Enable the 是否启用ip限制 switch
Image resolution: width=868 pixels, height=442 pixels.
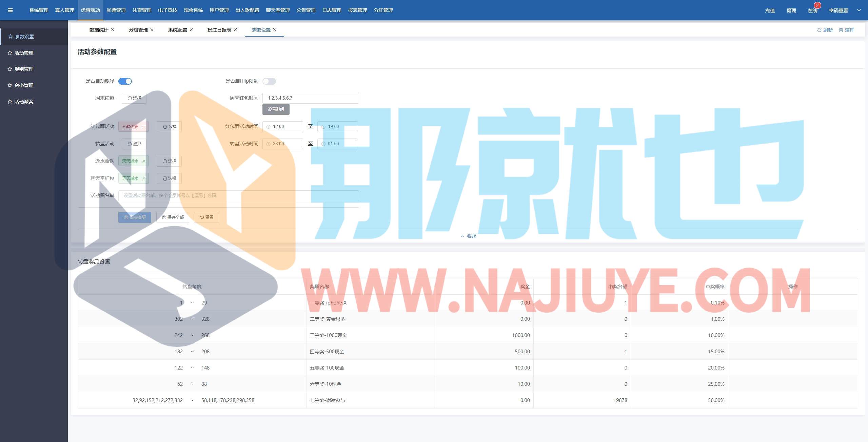[x=269, y=81]
